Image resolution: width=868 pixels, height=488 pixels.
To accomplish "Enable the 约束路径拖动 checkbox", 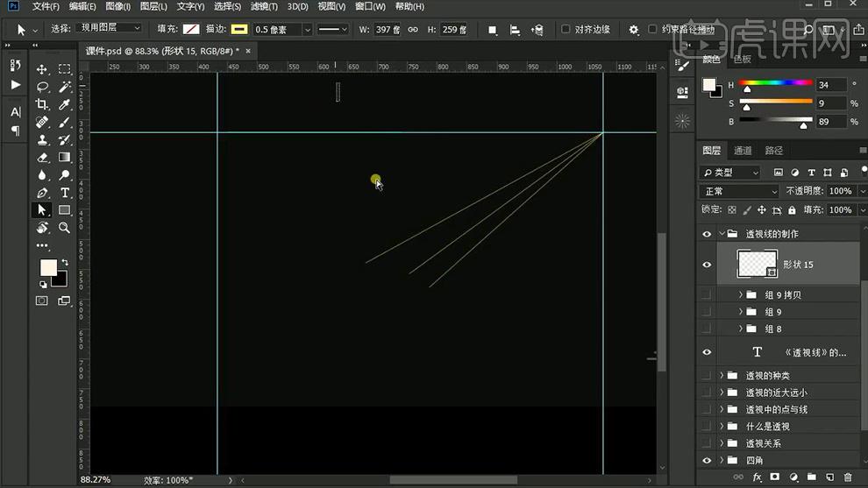I will click(652, 29).
